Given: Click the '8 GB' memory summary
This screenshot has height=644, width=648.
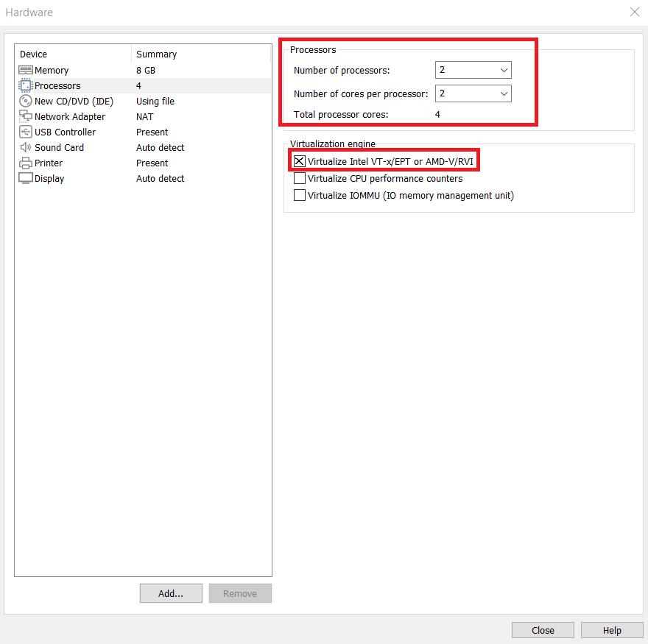Looking at the screenshot, I should [146, 70].
